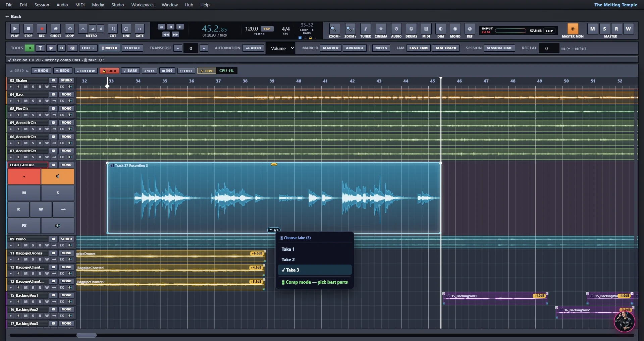This screenshot has height=341, width=644.
Task: Click the CNT count-in icon
Action: tap(113, 29)
